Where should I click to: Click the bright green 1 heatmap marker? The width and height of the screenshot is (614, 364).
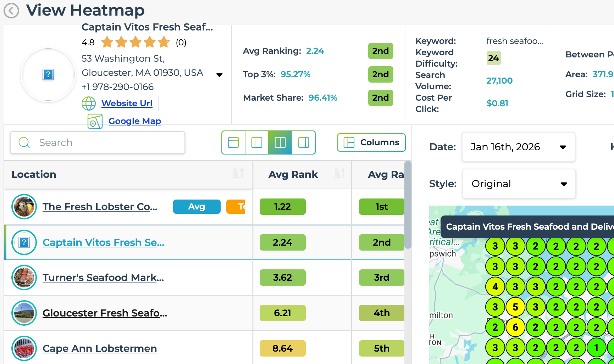[x=597, y=348]
